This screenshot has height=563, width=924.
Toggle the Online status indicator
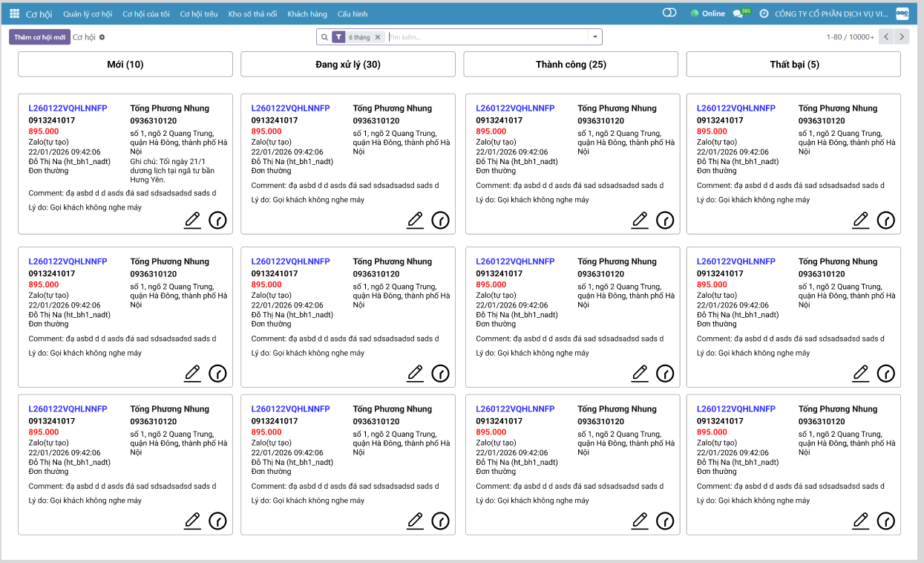pos(707,13)
